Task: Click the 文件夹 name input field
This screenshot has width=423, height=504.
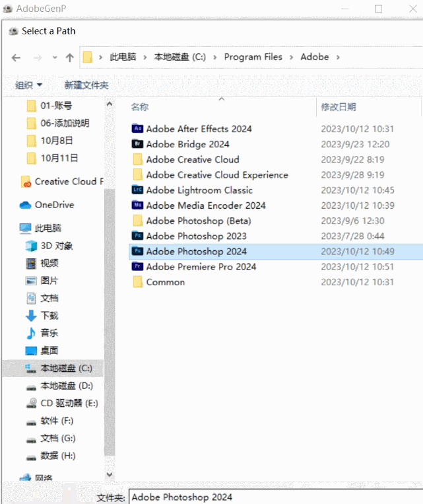Action: point(277,497)
